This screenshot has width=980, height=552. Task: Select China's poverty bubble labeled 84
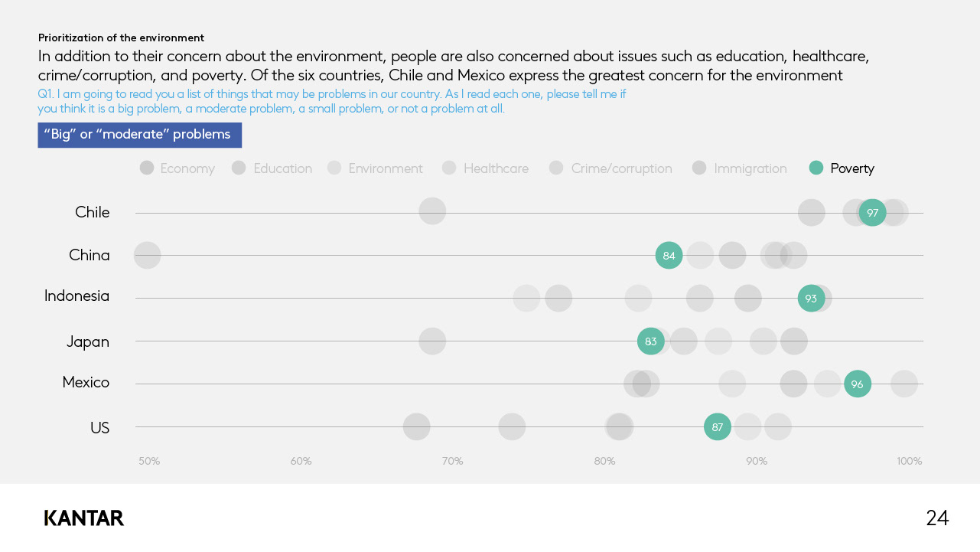pyautogui.click(x=669, y=255)
